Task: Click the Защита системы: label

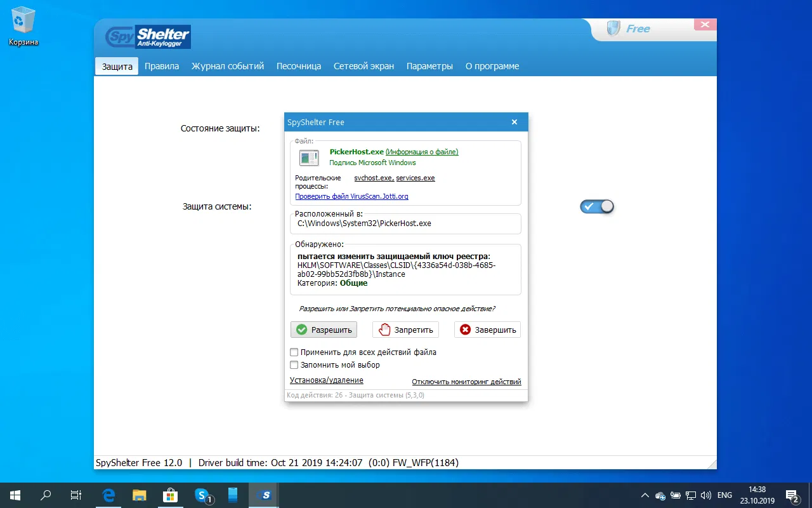Action: [x=217, y=206]
